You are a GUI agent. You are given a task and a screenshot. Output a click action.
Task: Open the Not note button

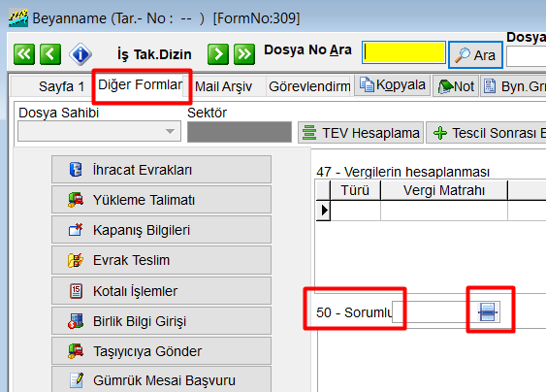456,86
